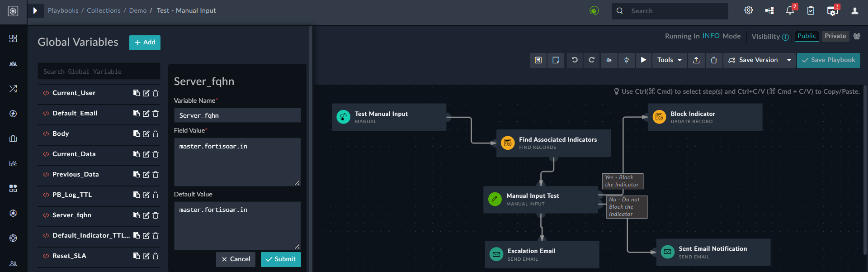This screenshot has height=272, width=868.
Task: Go to Collections breadcrumb
Action: [x=104, y=10]
